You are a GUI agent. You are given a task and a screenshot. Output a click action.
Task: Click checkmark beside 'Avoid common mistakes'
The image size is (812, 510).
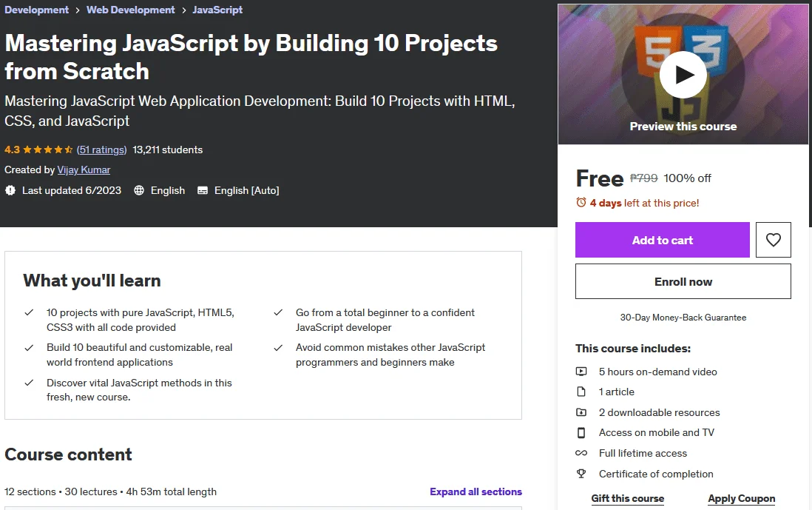(278, 348)
